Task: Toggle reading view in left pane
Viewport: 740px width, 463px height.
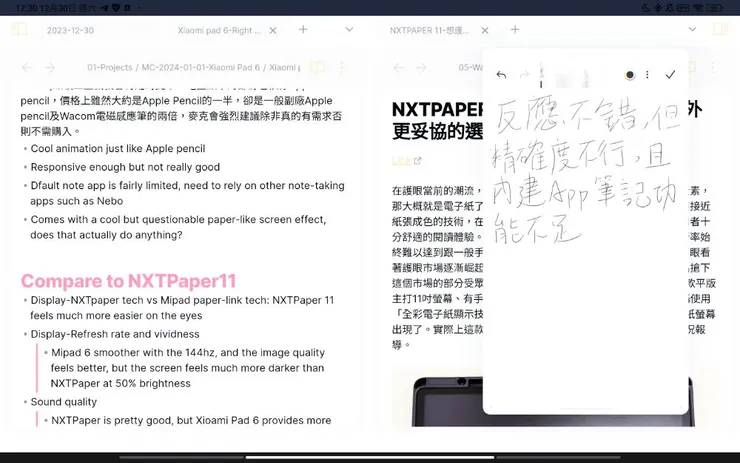Action: (317, 67)
